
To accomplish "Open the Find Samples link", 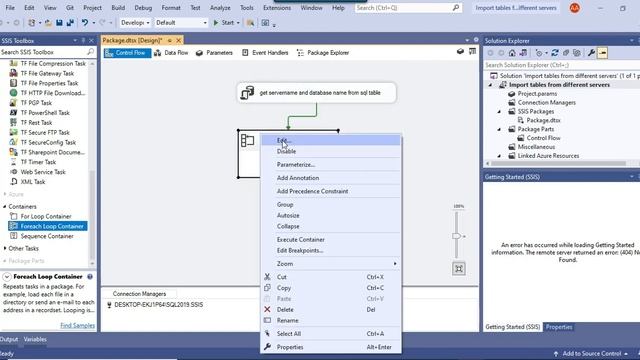I will pos(78,326).
